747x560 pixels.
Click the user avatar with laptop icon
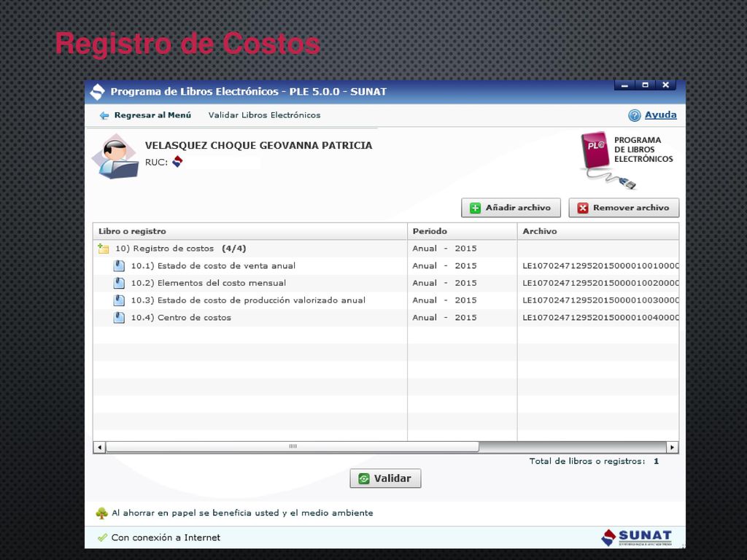[116, 157]
